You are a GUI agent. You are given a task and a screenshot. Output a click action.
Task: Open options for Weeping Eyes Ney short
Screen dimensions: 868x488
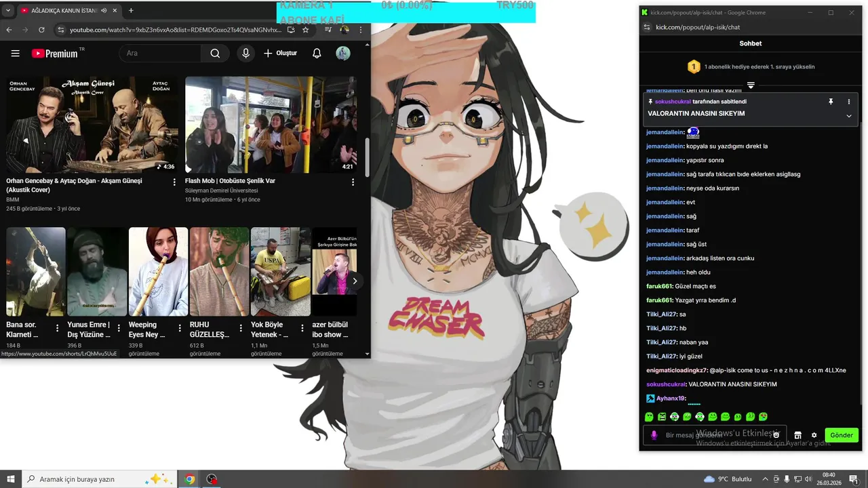point(180,328)
